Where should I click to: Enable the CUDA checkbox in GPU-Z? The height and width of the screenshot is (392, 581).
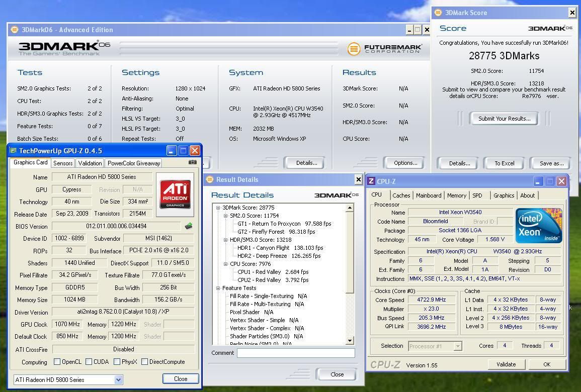pos(89,362)
